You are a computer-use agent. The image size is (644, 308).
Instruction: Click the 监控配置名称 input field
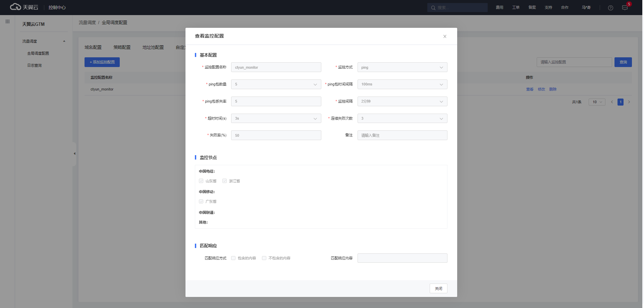(276, 67)
